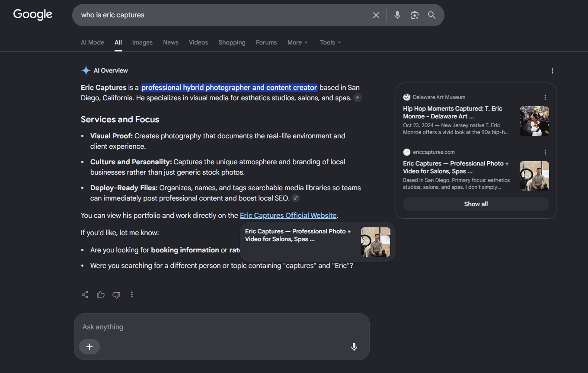This screenshot has height=373, width=588.
Task: Click the 'Culture and Personality:' bullet label
Action: (x=131, y=162)
